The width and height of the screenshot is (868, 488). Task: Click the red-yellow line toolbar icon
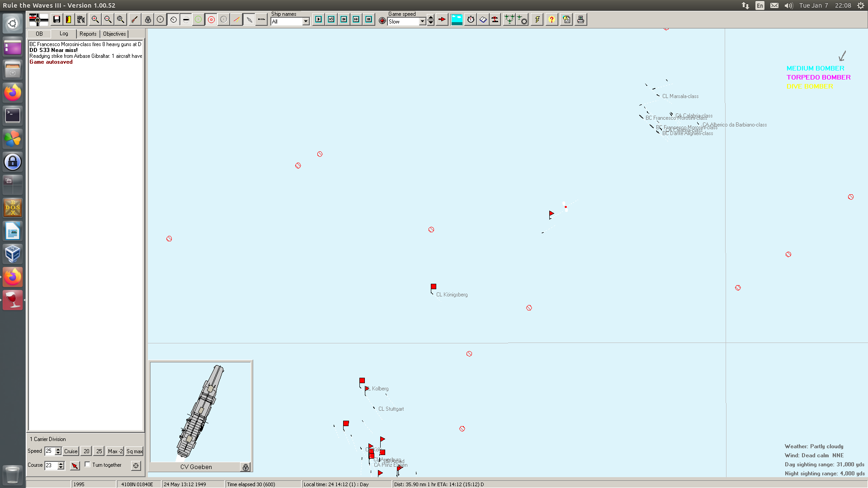[x=236, y=19]
